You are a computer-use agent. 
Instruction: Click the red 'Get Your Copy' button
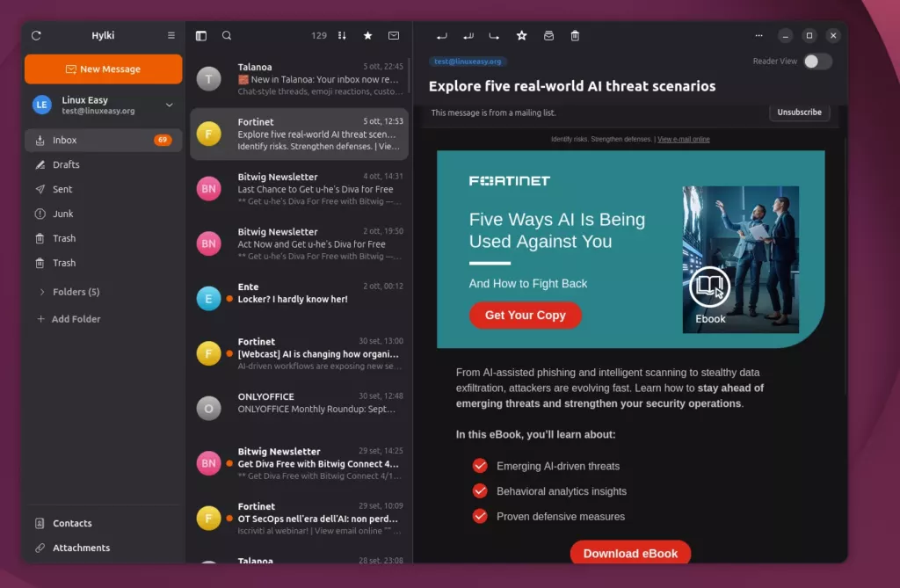[x=526, y=316]
